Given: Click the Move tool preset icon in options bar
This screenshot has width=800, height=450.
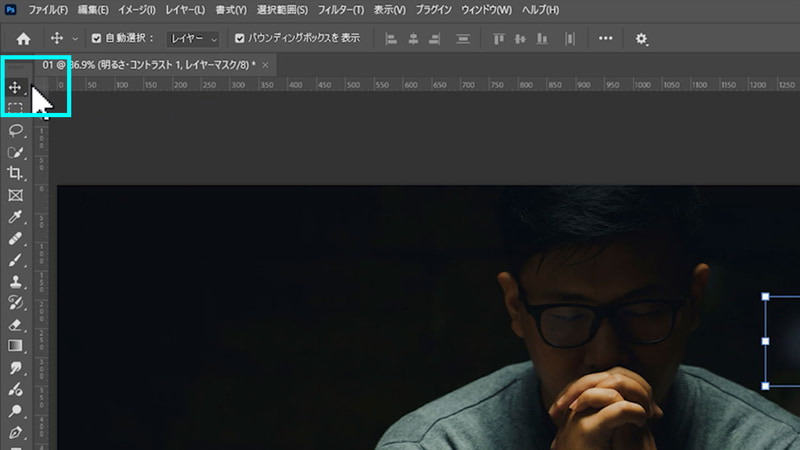Looking at the screenshot, I should [x=57, y=38].
